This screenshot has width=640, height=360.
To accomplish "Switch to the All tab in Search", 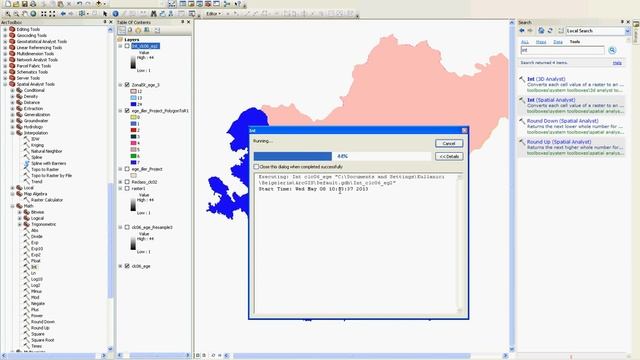I will (525, 42).
